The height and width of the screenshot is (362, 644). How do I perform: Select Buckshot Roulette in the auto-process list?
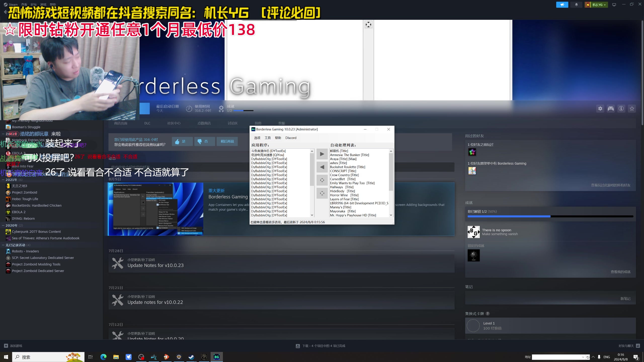[347, 167]
